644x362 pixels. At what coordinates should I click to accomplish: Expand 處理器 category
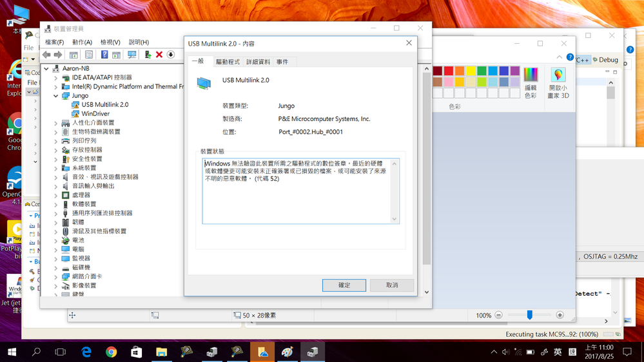tap(56, 195)
